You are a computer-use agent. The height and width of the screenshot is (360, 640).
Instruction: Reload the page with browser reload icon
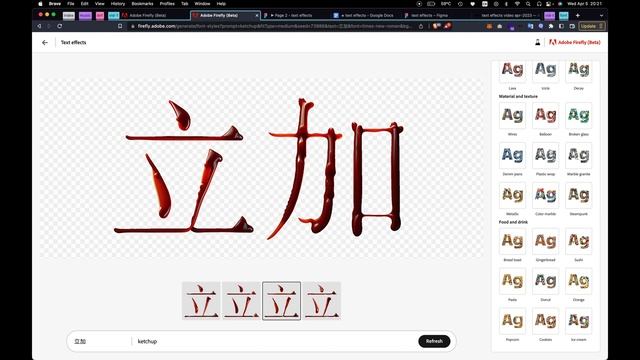point(60,26)
